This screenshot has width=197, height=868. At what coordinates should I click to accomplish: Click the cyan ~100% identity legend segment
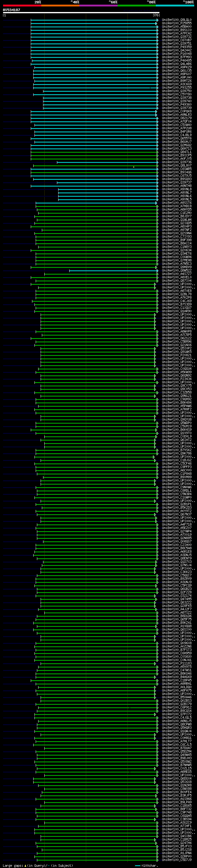[x=175, y=6]
